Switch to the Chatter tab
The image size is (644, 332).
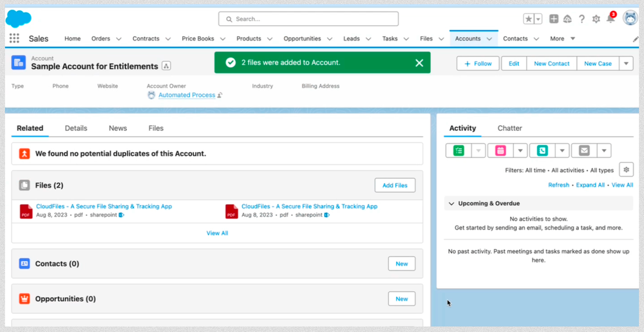[509, 128]
